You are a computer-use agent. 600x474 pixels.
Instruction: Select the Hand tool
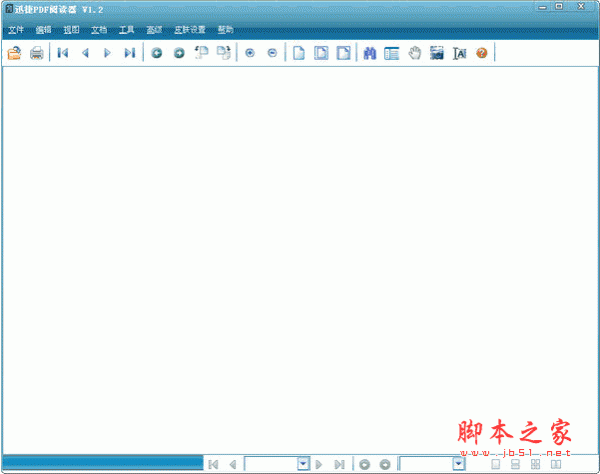click(x=414, y=53)
